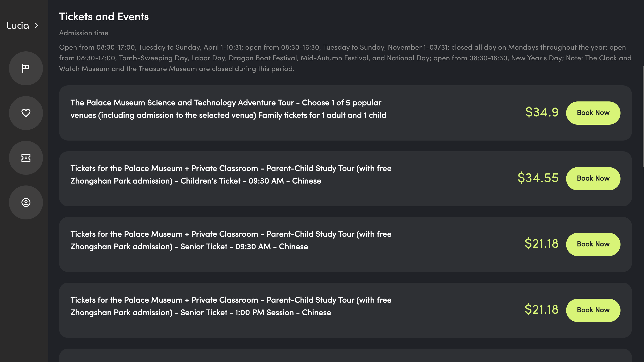Select the Science and Technology Adventure Tour title
The width and height of the screenshot is (644, 362).
pos(228,109)
